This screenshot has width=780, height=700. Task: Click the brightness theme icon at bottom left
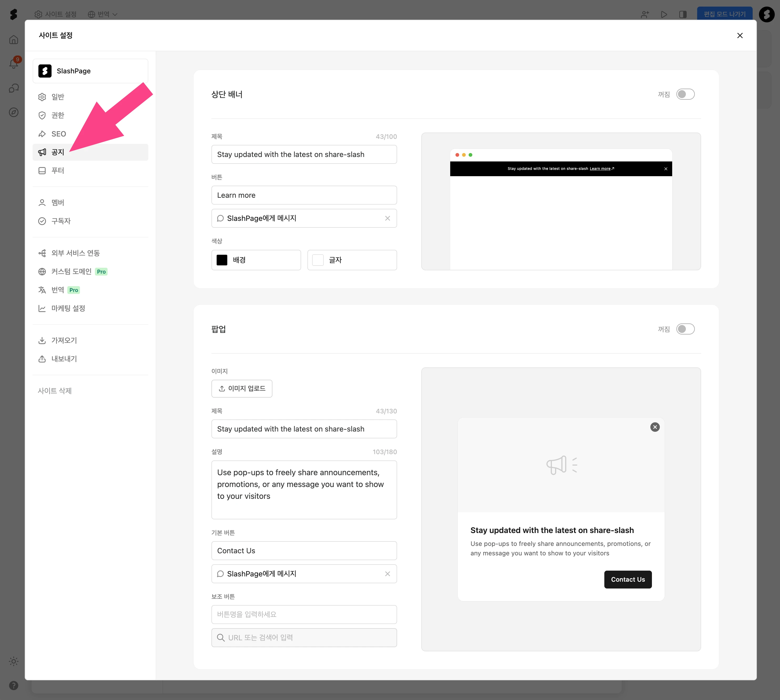click(x=13, y=661)
